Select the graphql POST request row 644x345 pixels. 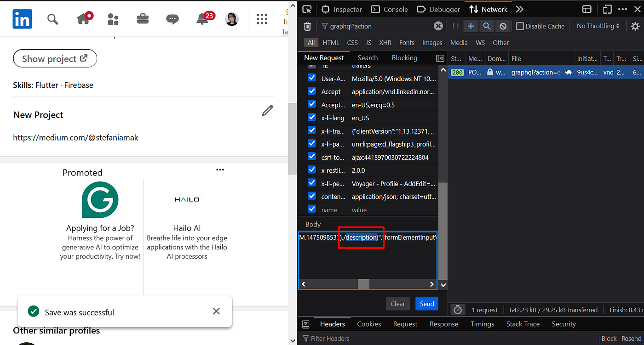546,72
